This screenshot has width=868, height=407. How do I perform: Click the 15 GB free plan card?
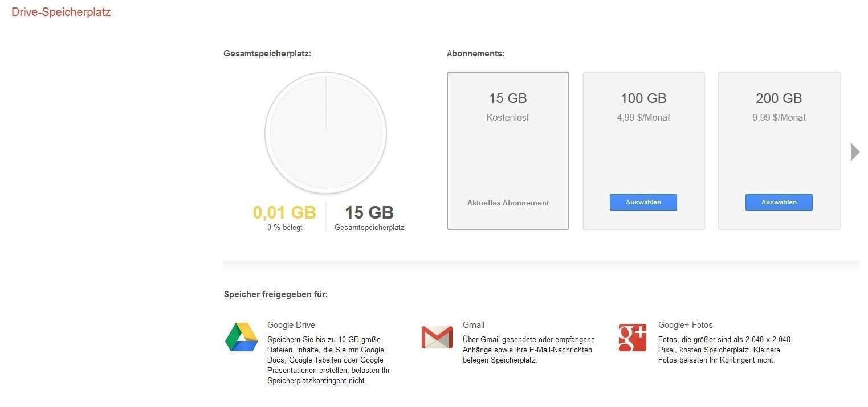508,151
